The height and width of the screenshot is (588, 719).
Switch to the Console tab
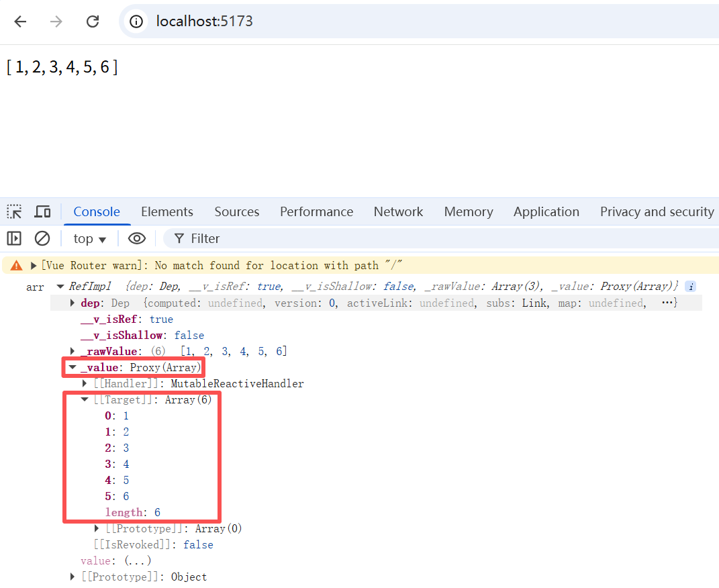(x=97, y=211)
